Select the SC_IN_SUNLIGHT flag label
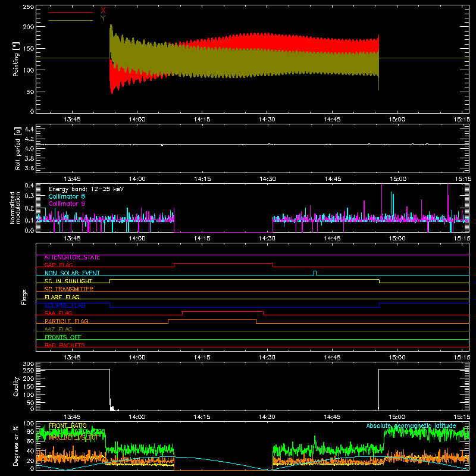 click(68, 281)
